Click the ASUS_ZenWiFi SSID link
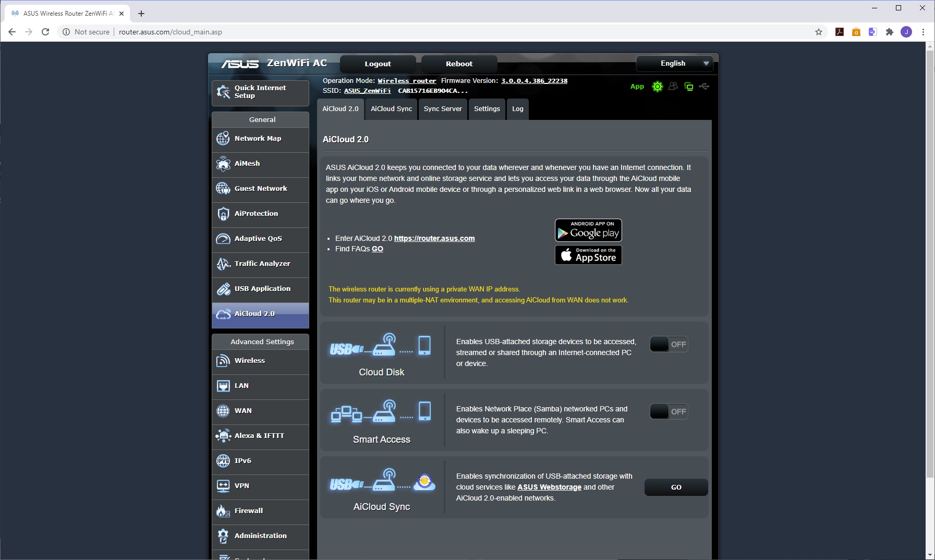This screenshot has height=560, width=935. click(367, 91)
